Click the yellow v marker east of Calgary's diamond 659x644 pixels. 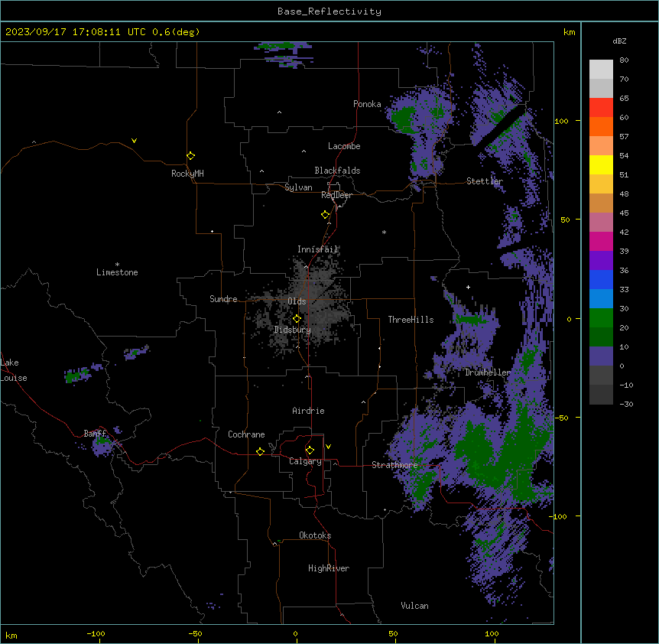click(328, 447)
